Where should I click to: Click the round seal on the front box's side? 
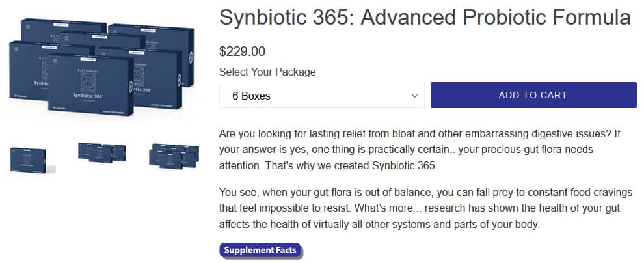tap(131, 87)
